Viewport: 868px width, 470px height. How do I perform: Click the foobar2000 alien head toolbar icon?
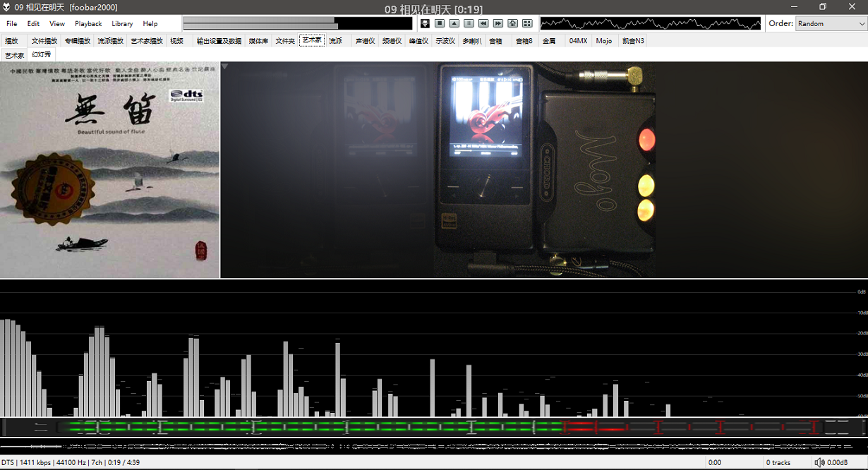425,23
